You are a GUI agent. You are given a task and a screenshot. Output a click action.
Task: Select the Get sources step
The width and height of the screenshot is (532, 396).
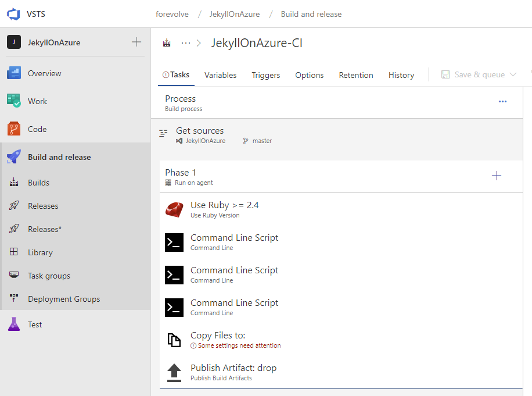click(x=337, y=135)
